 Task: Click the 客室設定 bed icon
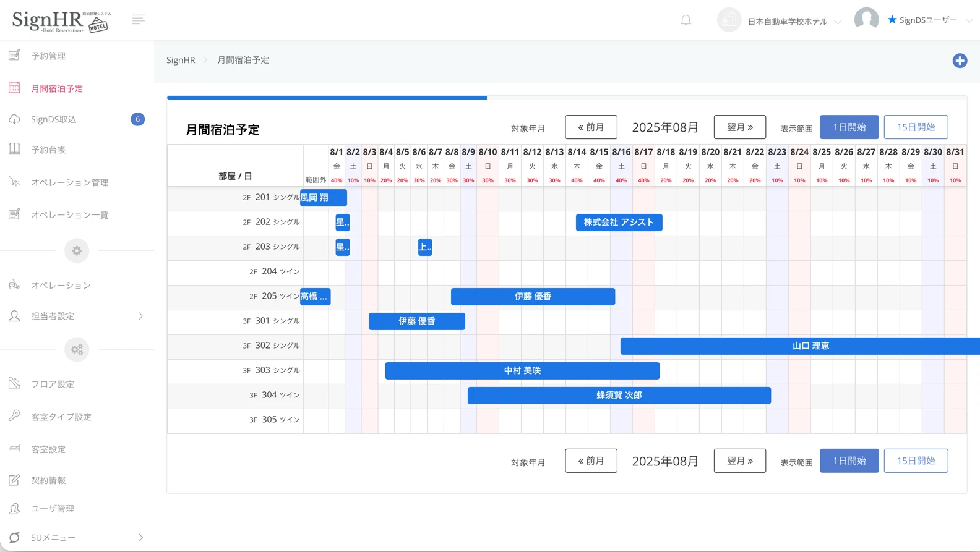tap(14, 449)
